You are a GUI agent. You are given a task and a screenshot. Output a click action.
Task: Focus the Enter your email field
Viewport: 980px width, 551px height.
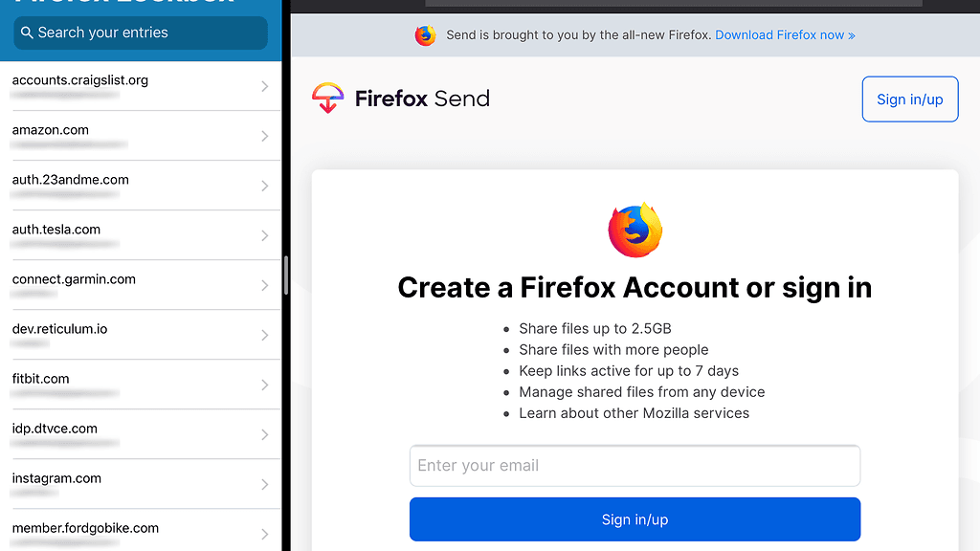pos(635,466)
